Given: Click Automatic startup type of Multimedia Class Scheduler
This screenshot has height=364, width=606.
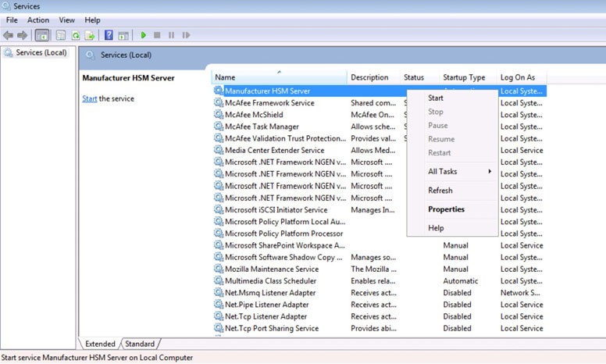Looking at the screenshot, I should click(x=460, y=281).
